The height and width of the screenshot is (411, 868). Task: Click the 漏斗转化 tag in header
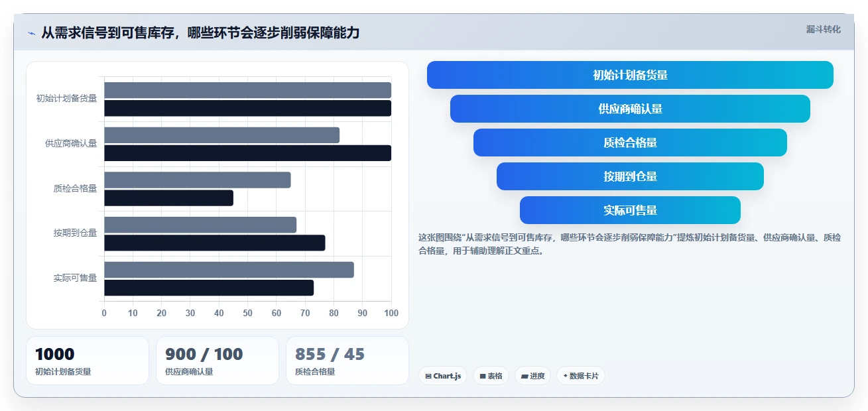824,29
